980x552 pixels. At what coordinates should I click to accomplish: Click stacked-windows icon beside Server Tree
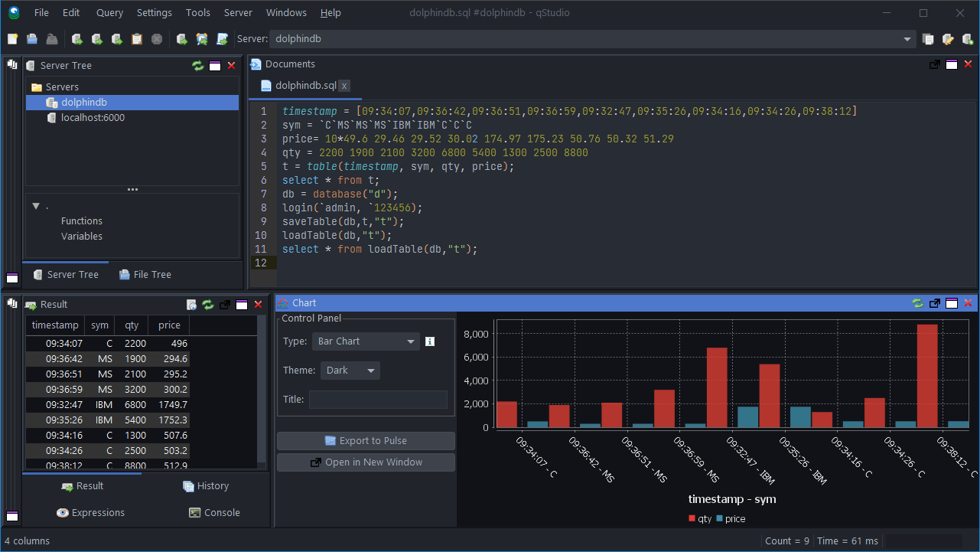click(12, 66)
